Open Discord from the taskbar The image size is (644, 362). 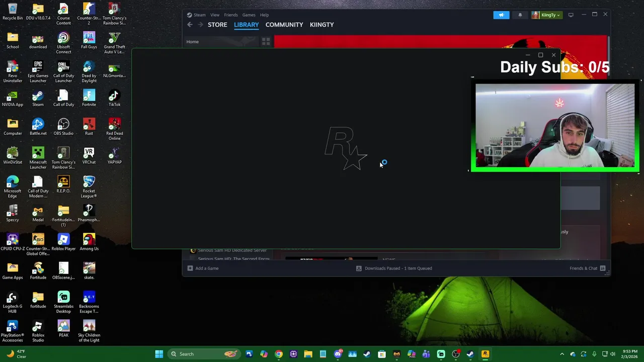338,354
